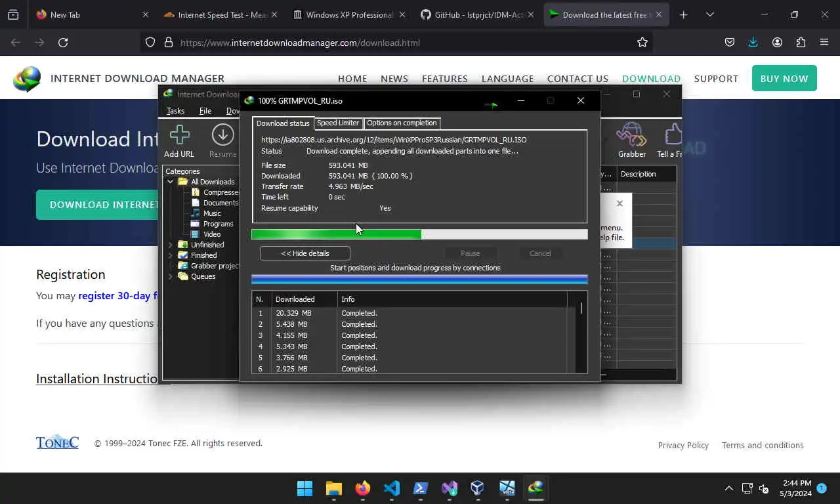This screenshot has width=840, height=504.
Task: Switch to the GitHub IDM browser tab
Action: pos(478,14)
